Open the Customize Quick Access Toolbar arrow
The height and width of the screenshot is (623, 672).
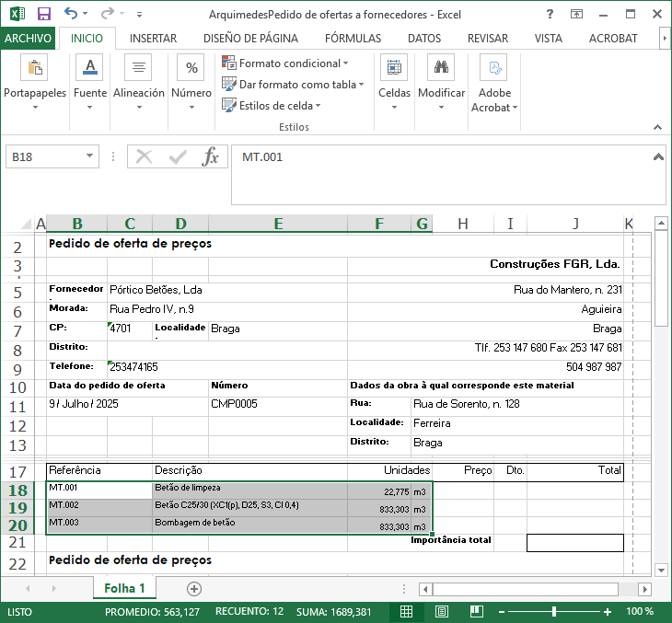(x=139, y=15)
